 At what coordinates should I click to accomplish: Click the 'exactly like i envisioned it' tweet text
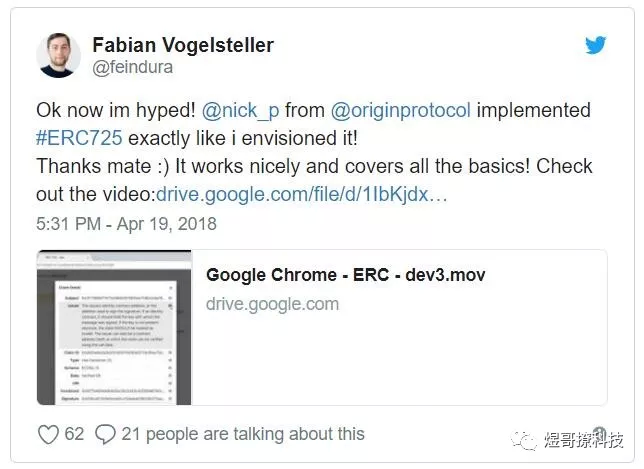pyautogui.click(x=243, y=138)
